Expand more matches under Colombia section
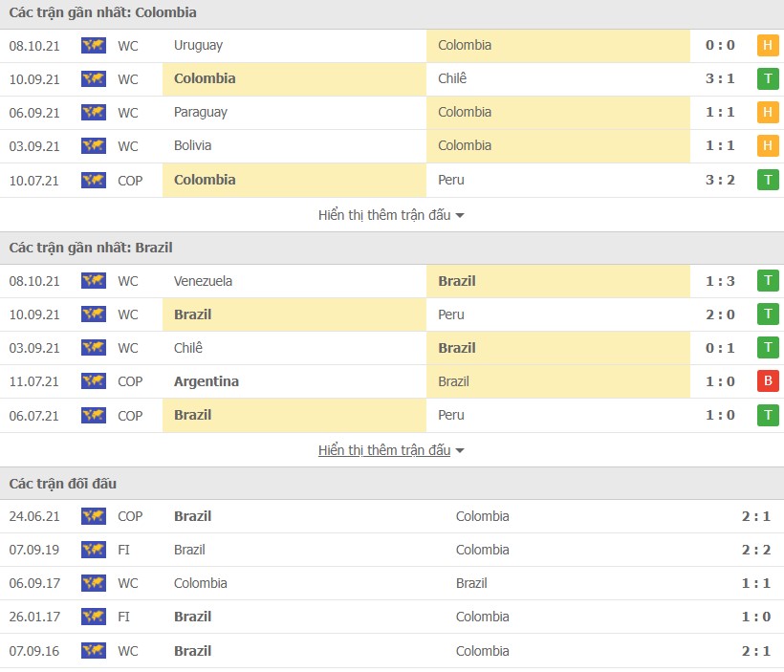 [391, 215]
